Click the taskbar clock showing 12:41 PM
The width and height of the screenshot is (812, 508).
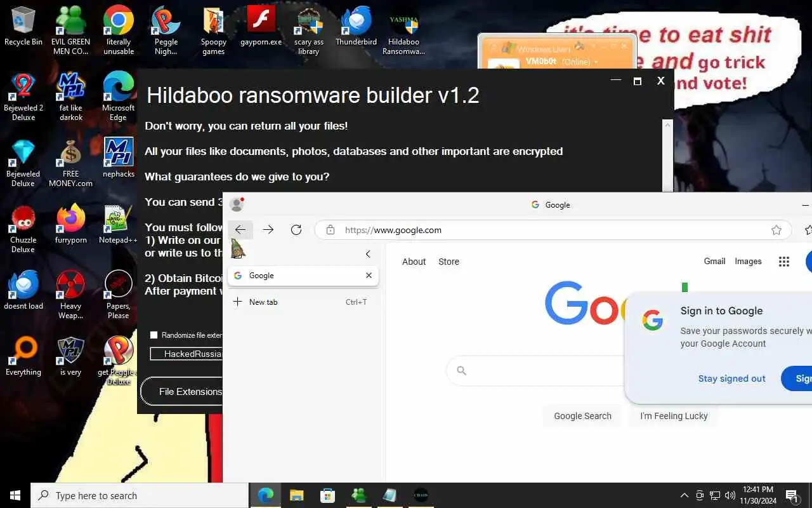pyautogui.click(x=758, y=495)
